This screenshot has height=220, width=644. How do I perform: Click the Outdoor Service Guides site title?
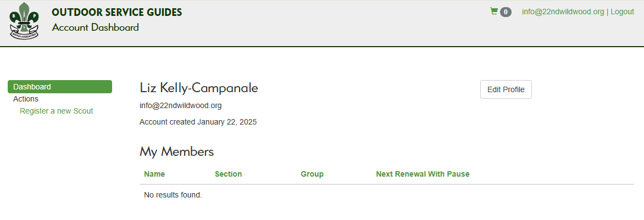click(x=117, y=12)
